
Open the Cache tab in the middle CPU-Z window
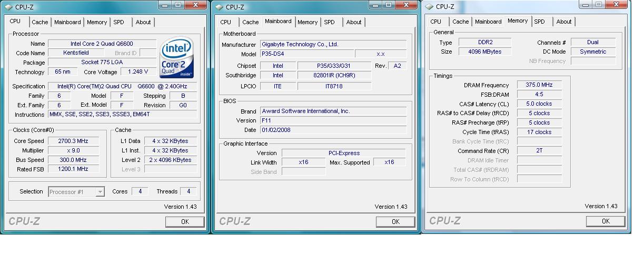pos(251,22)
